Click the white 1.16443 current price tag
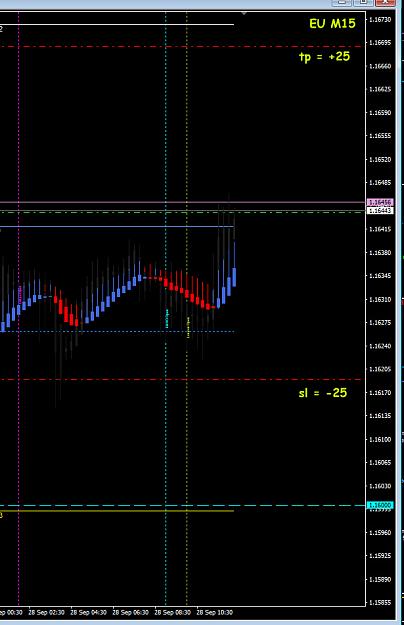This screenshot has width=404, height=625. pos(380,210)
